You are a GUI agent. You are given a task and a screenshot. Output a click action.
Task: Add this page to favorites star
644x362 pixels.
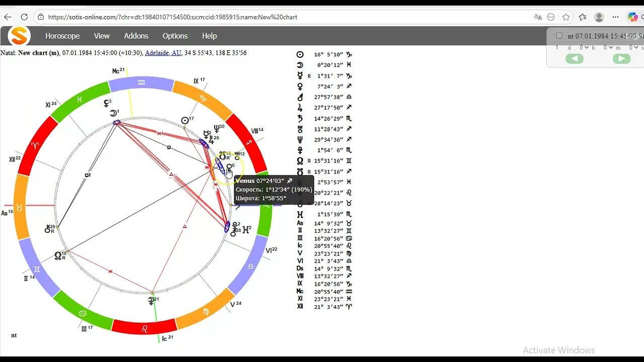click(x=566, y=17)
